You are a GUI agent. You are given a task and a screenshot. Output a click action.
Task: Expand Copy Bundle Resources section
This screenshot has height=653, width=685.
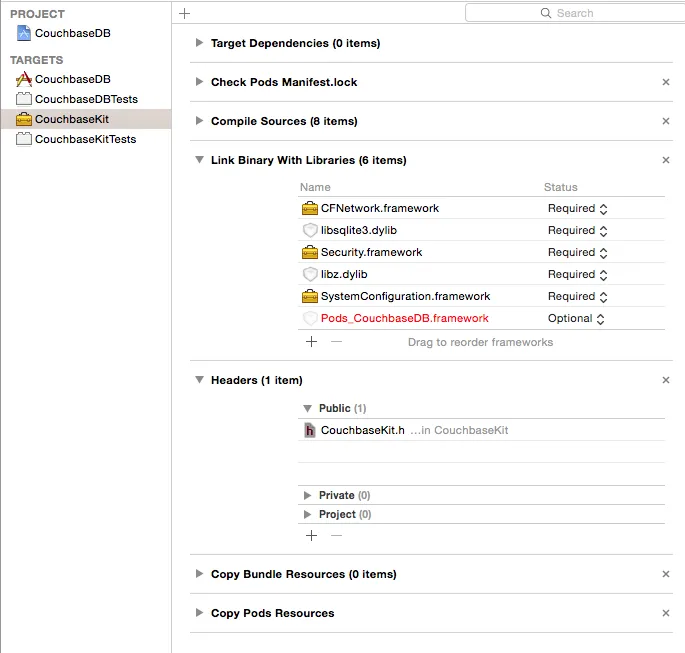[x=200, y=574]
